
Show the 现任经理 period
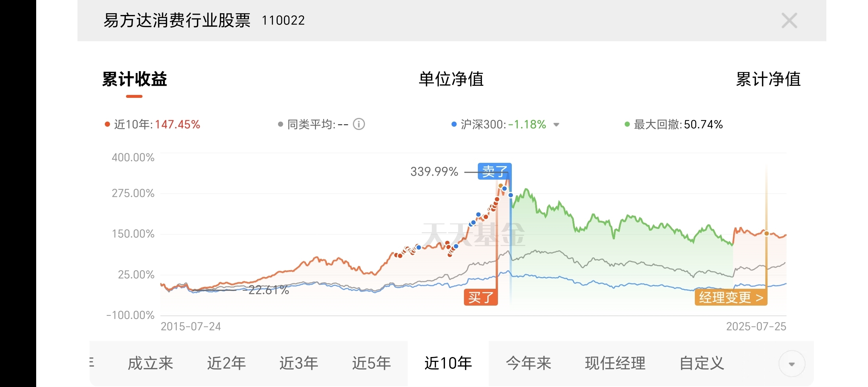pos(615,363)
